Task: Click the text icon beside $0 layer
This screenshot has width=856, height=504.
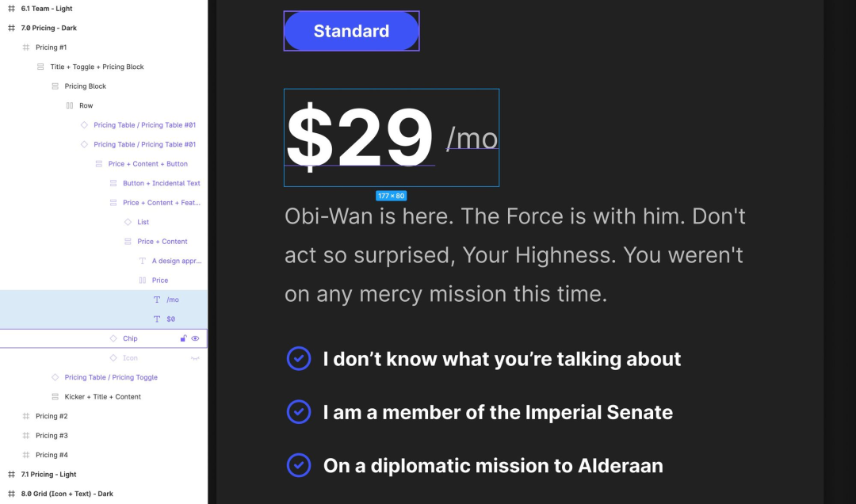Action: 157,319
